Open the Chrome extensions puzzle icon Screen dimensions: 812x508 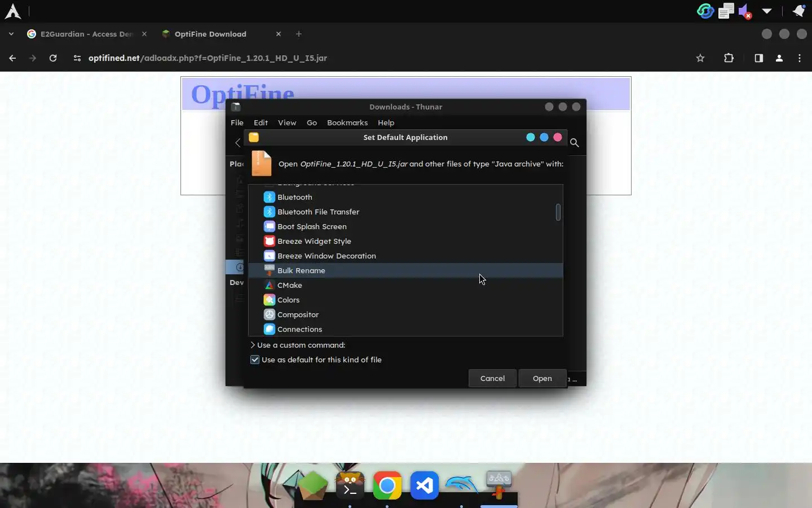(729, 58)
